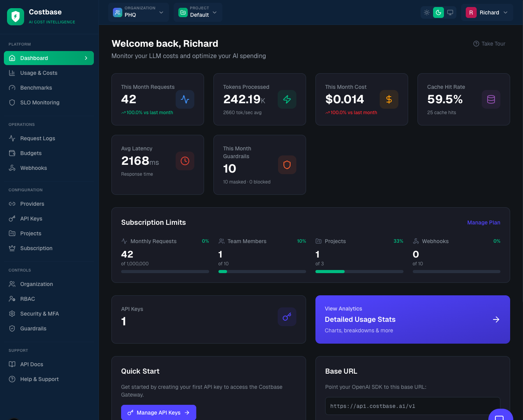Click the Benchmarks gauge icon
The height and width of the screenshot is (420, 523).
pos(12,88)
